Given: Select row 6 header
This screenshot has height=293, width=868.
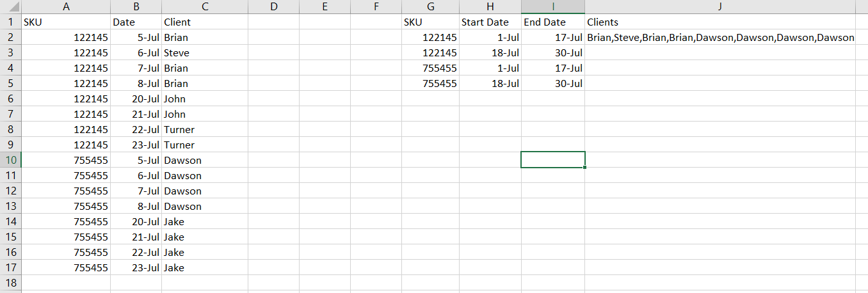Looking at the screenshot, I should coord(10,99).
